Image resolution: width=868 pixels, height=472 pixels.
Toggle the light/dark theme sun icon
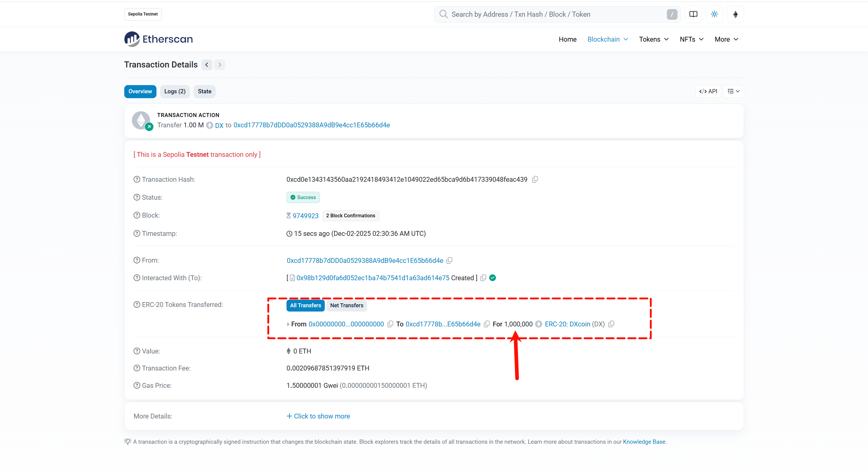[714, 14]
